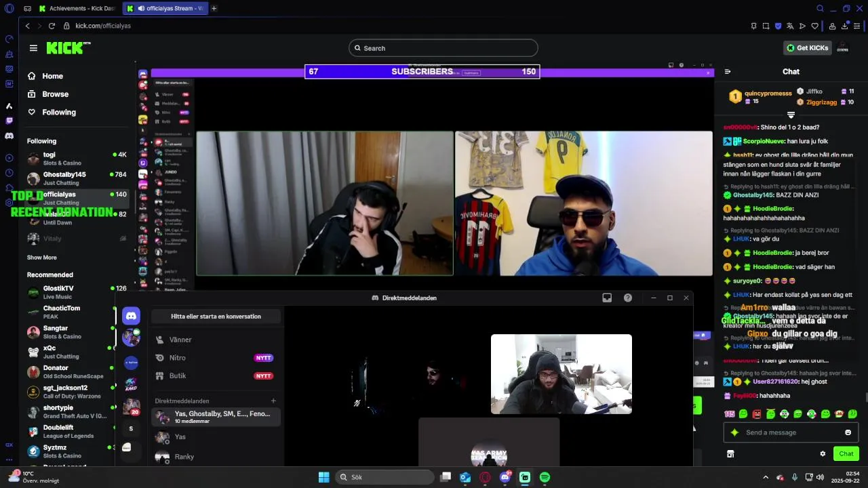This screenshot has width=868, height=488.
Task: Open the Discord inbox icon in the title bar
Action: coord(607,298)
